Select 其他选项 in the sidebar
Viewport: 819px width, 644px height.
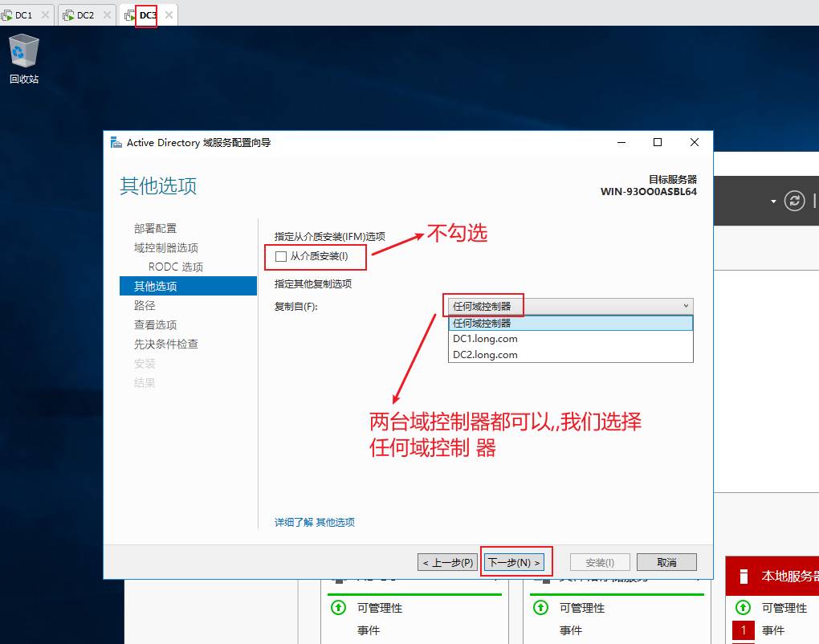click(x=188, y=286)
